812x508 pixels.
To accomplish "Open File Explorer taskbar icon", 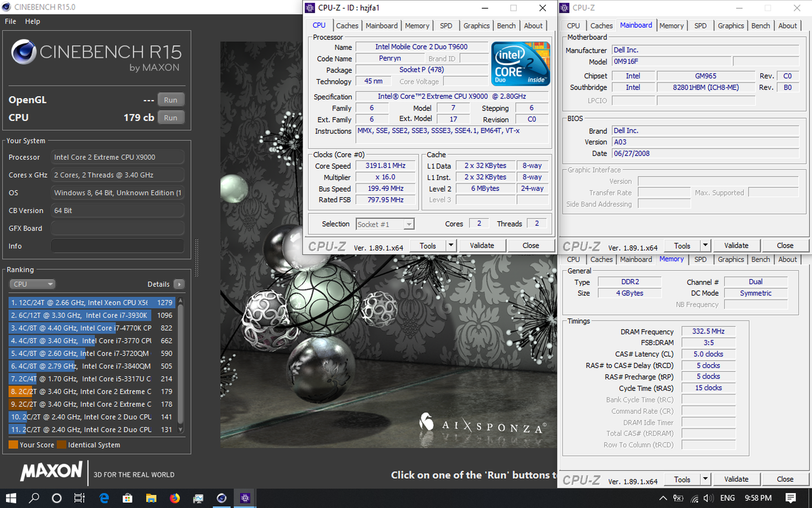I will tap(151, 498).
